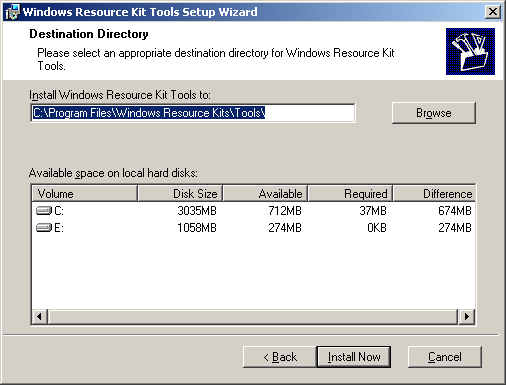This screenshot has width=506, height=385.
Task: Sort by the Disk Size column header
Action: click(x=180, y=193)
